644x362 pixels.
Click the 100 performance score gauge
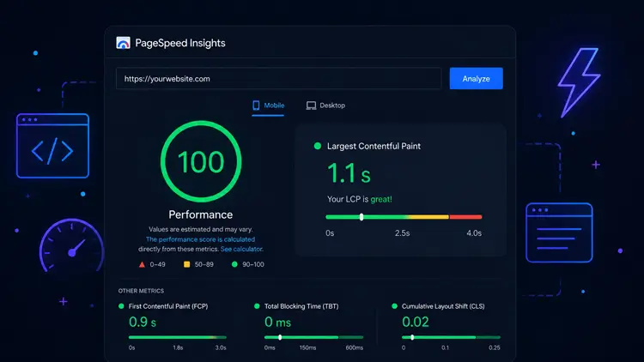pos(201,161)
